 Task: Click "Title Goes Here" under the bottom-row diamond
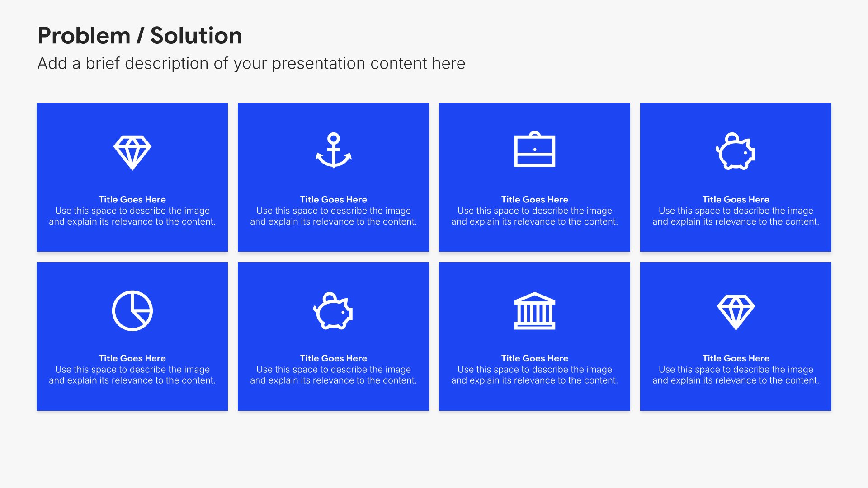tap(736, 358)
